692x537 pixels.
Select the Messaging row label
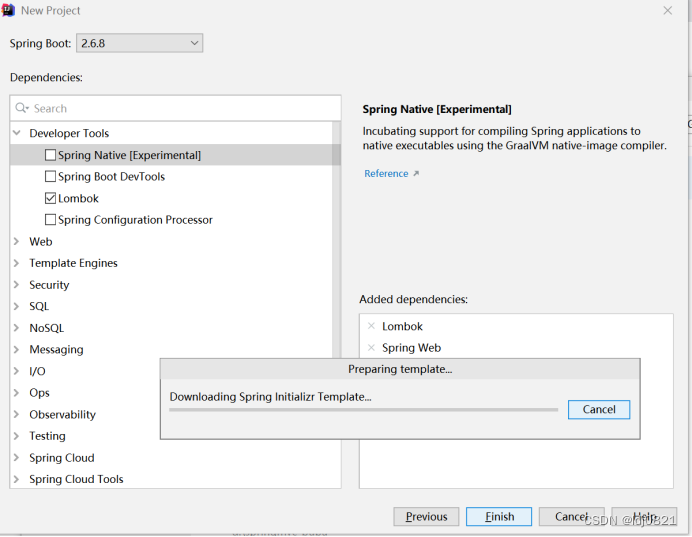point(56,349)
